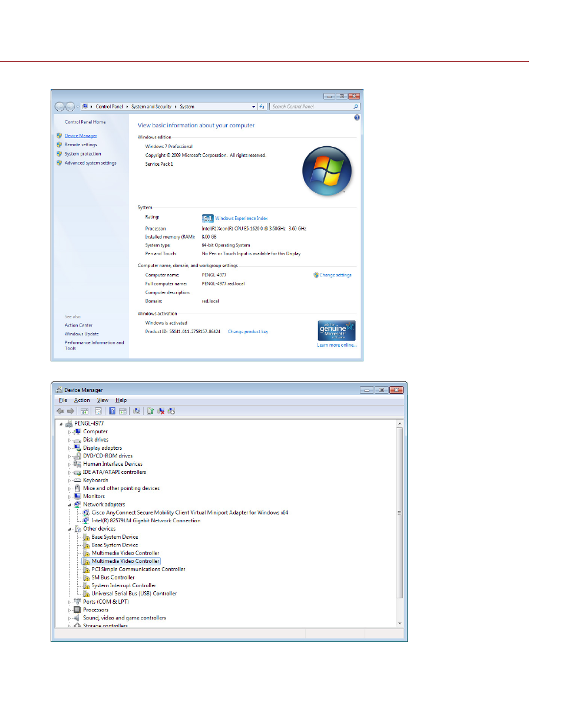Open the View menu in Device Manager
Screen dimensions: 562x728
click(103, 400)
